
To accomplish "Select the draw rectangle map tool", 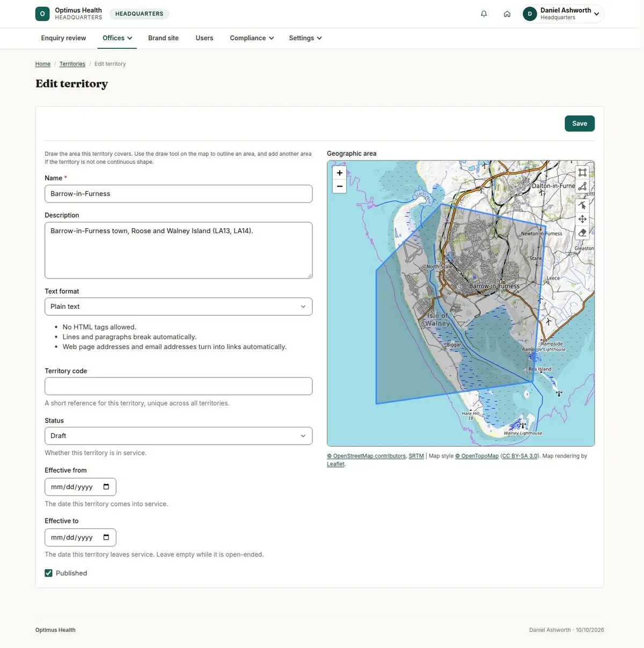I will coord(582,173).
